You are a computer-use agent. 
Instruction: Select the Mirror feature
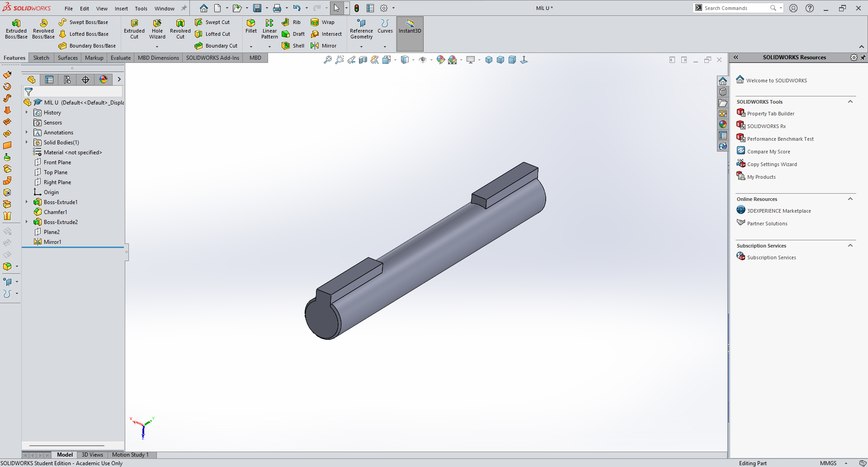324,46
